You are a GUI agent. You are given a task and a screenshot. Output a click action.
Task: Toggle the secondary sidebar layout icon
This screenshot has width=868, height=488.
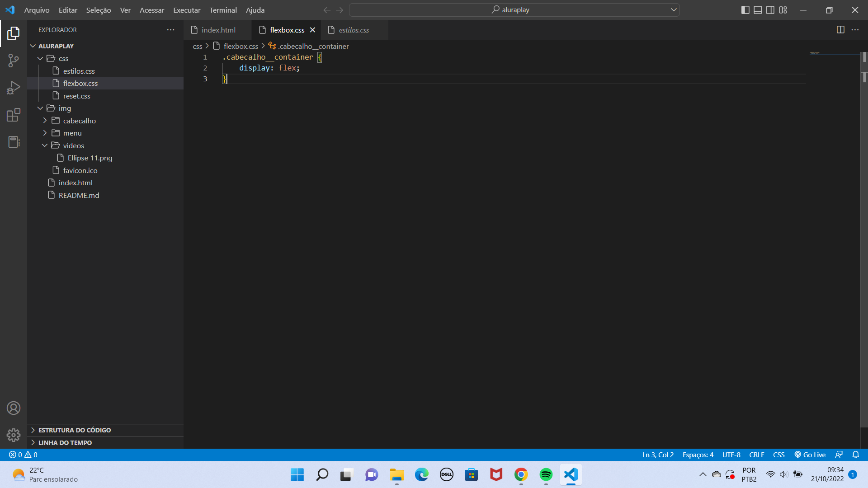[770, 10]
